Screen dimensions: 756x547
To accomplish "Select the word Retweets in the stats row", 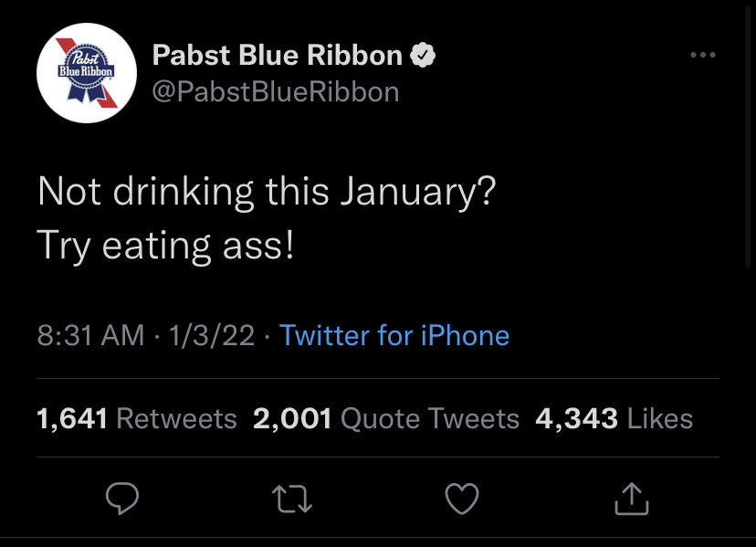I will tap(177, 419).
